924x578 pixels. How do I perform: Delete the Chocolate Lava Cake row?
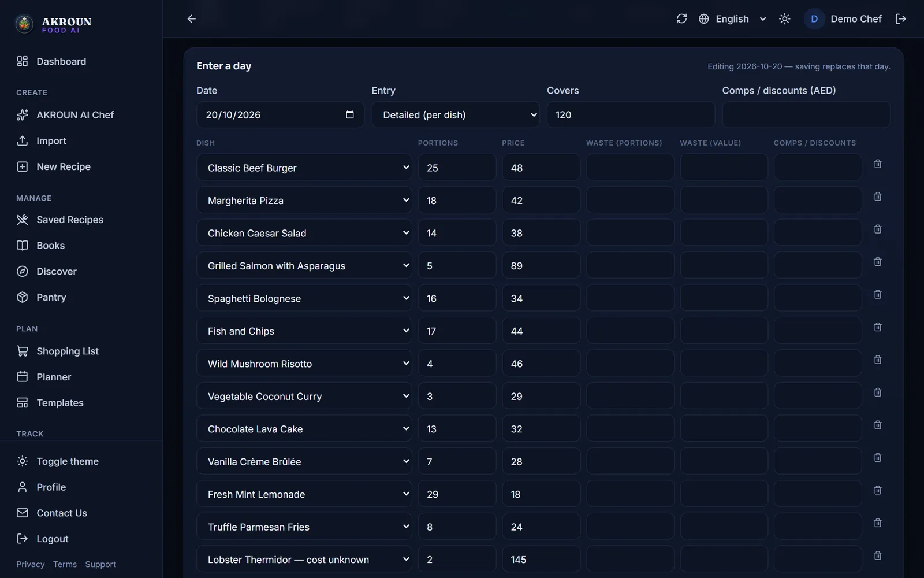pos(877,425)
